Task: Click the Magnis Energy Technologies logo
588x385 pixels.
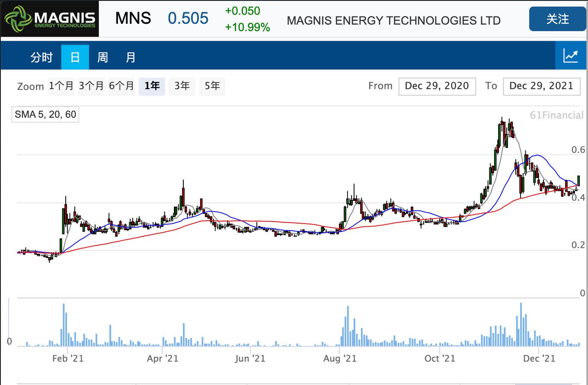Action: coord(50,19)
